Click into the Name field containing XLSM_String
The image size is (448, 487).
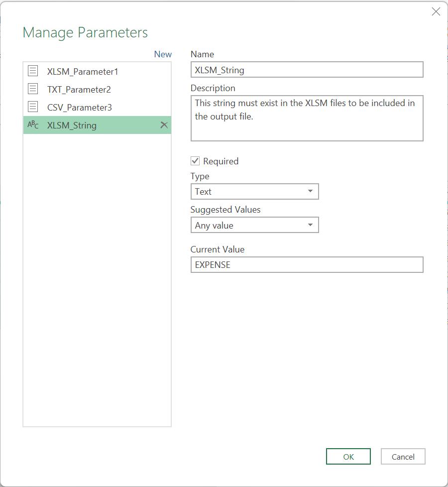click(x=307, y=70)
